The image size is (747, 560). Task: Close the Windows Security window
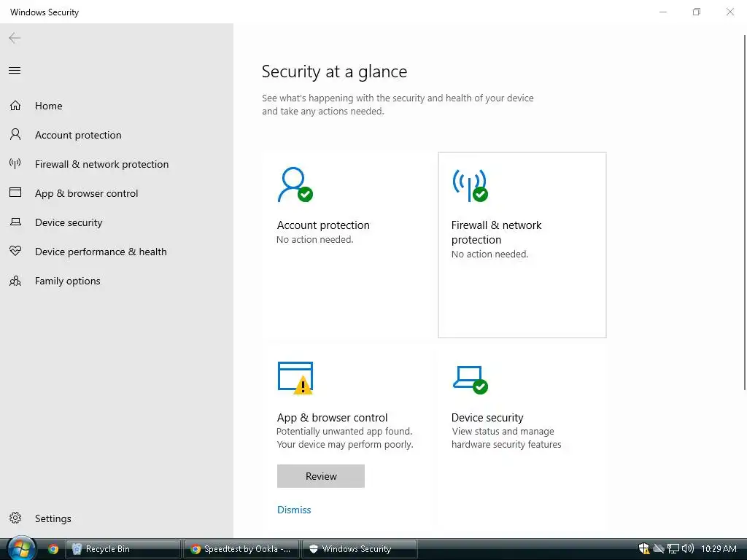pos(729,12)
